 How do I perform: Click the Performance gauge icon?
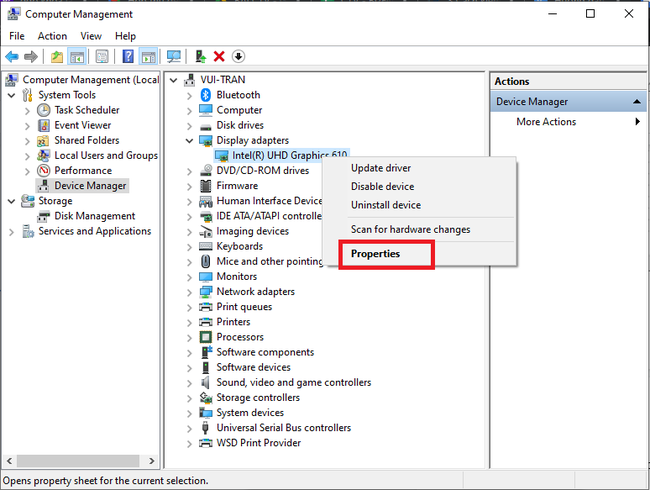(x=44, y=170)
